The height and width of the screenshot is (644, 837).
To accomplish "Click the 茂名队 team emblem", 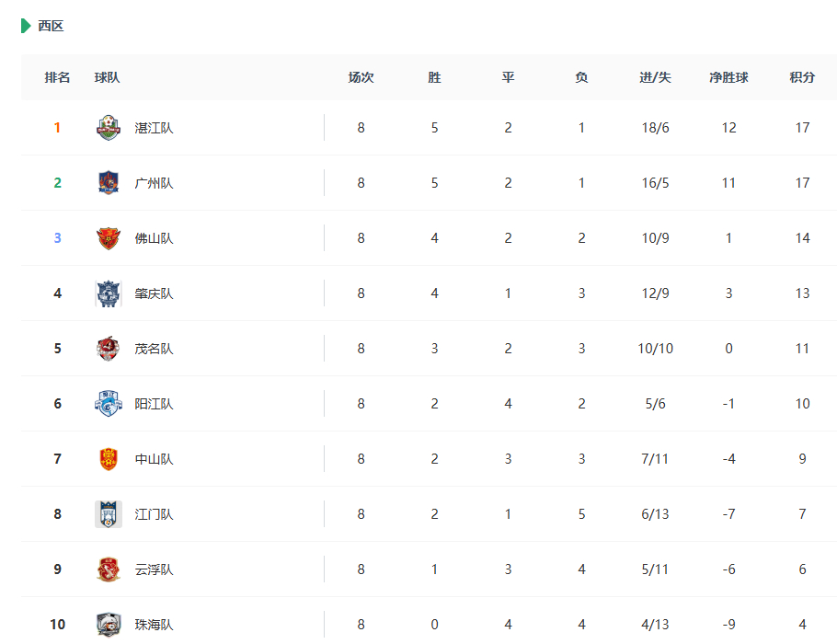I will pos(109,349).
